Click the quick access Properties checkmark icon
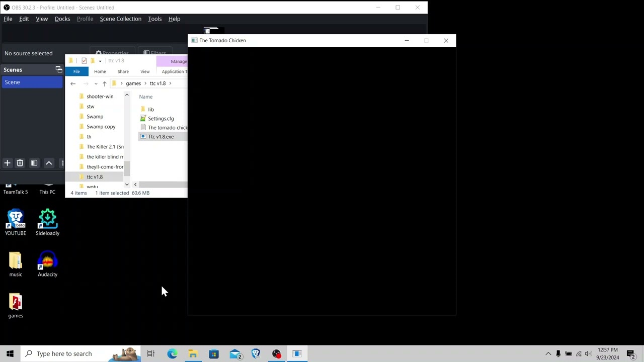644x362 pixels. tap(84, 61)
